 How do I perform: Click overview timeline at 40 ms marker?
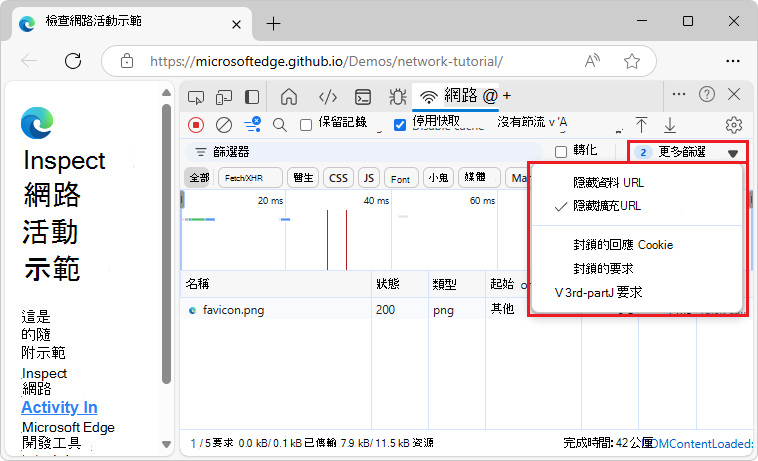376,201
